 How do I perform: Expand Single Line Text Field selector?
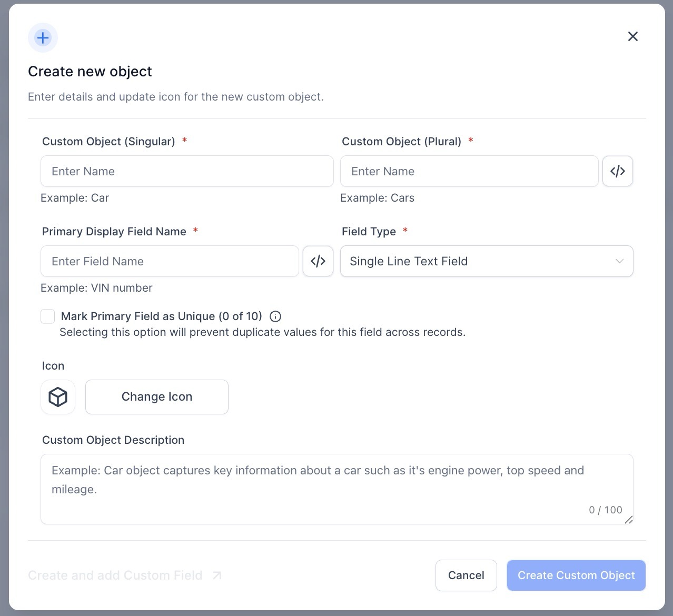pyautogui.click(x=487, y=261)
